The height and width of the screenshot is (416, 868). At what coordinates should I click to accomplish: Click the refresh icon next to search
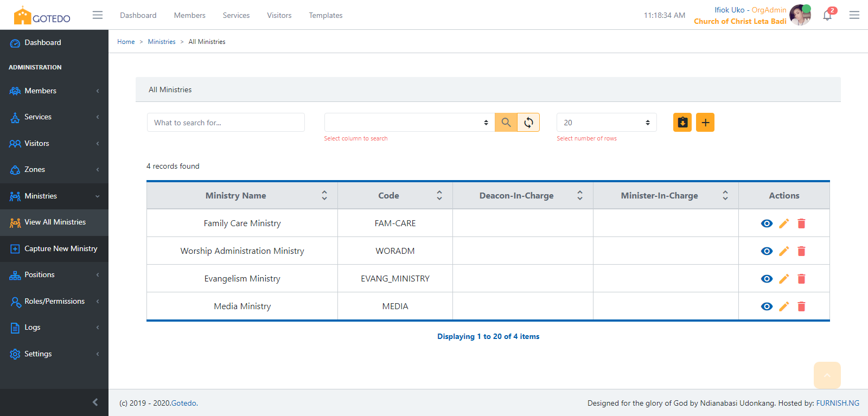coord(528,123)
